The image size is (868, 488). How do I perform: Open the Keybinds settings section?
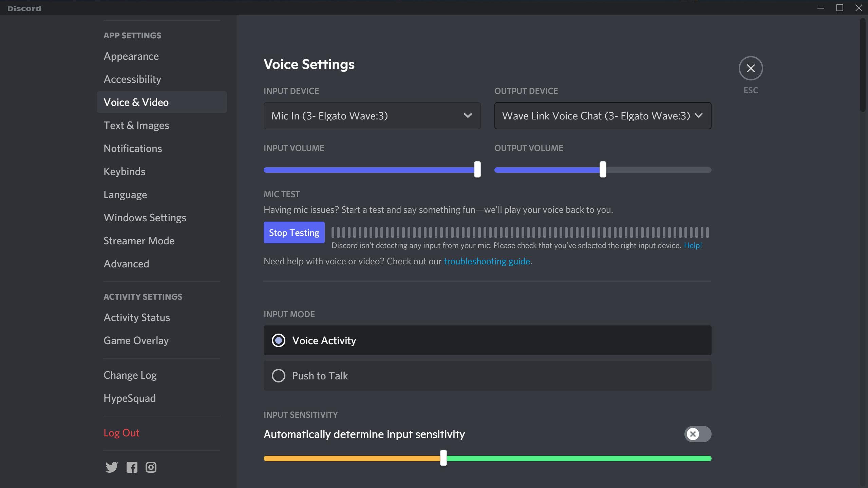[124, 171]
